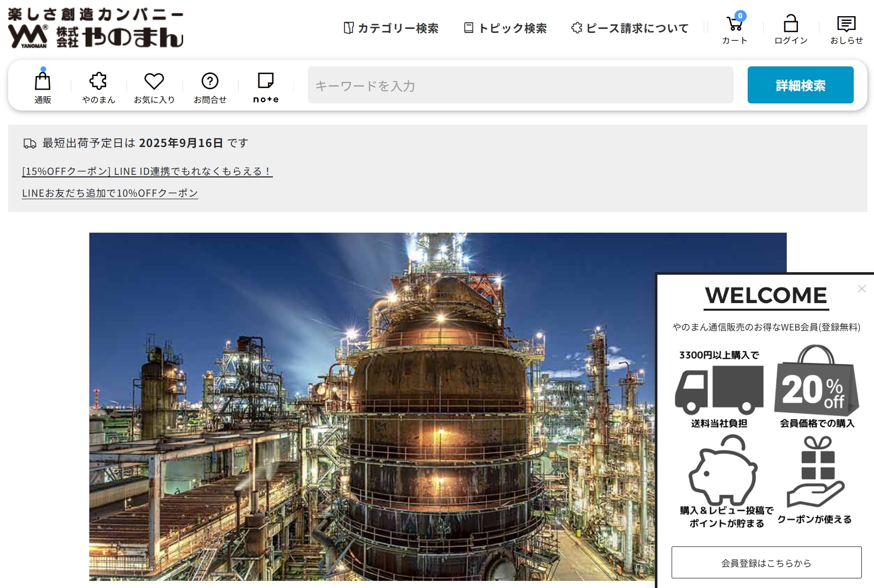The height and width of the screenshot is (588, 874).
Task: Click the 20% off shopping bag graphic
Action: [x=816, y=383]
